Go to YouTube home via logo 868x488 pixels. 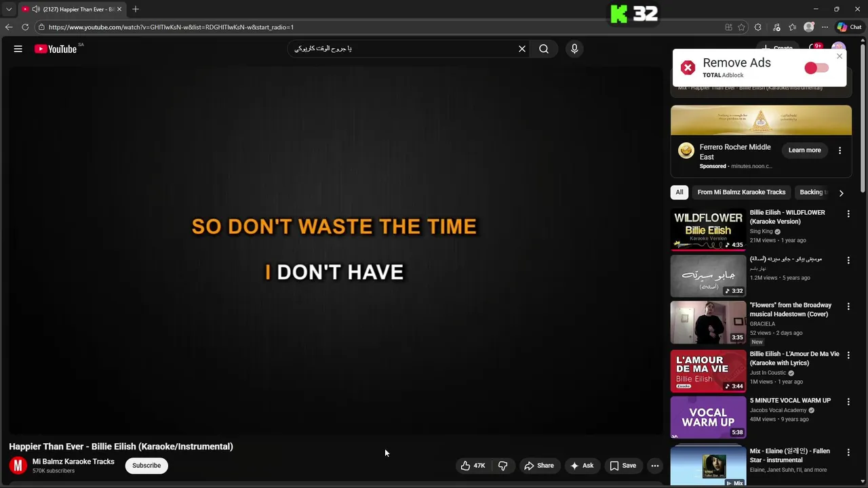[56, 49]
